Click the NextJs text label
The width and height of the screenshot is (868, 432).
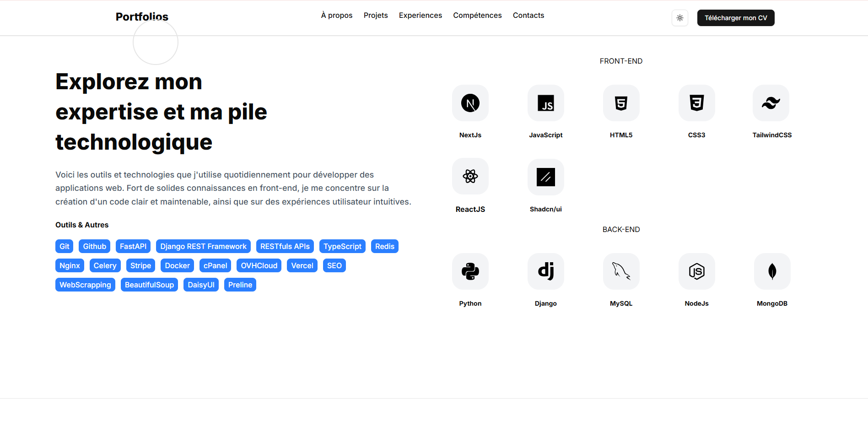click(470, 135)
